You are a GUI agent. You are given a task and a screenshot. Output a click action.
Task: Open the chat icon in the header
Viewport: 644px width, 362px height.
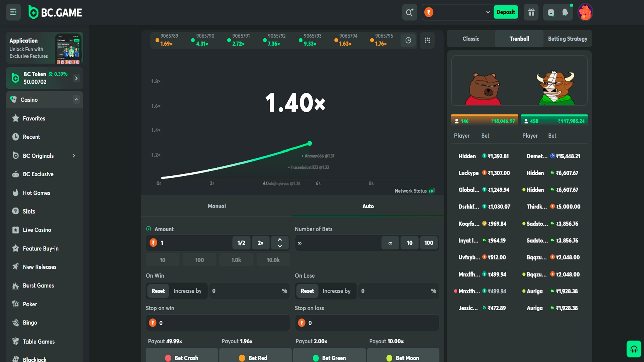(550, 12)
